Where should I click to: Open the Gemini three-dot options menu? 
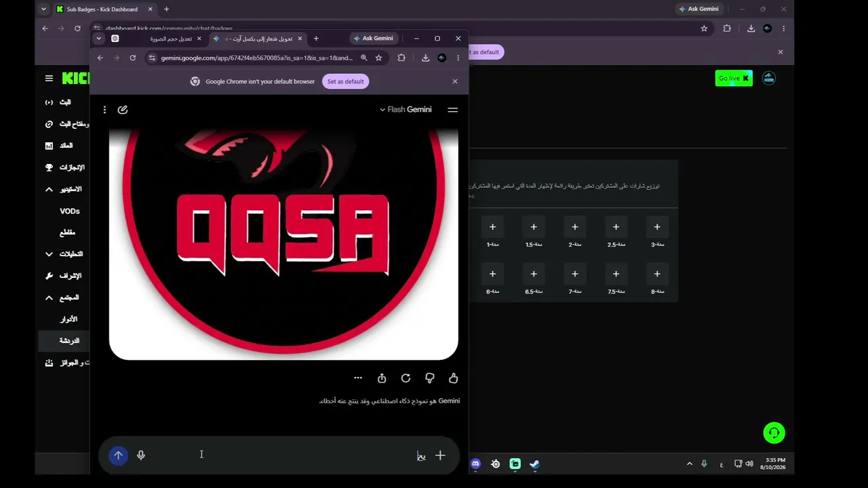coord(104,110)
